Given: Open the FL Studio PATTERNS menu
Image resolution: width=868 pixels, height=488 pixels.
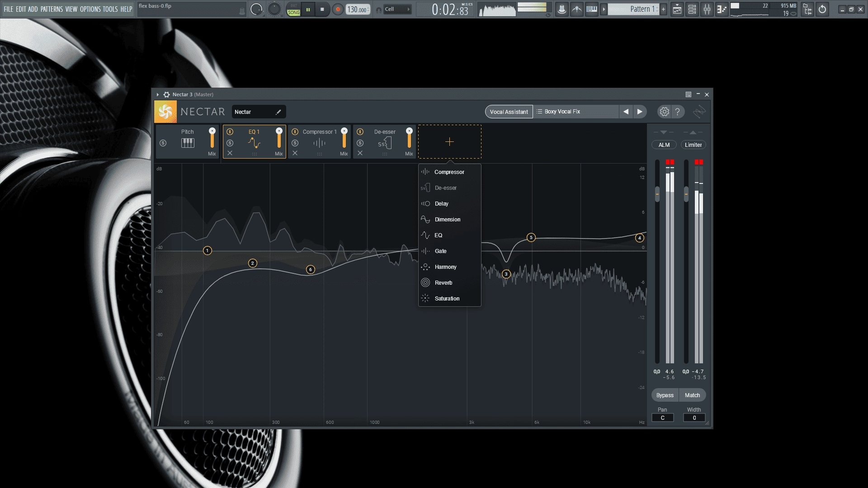Looking at the screenshot, I should tap(52, 9).
